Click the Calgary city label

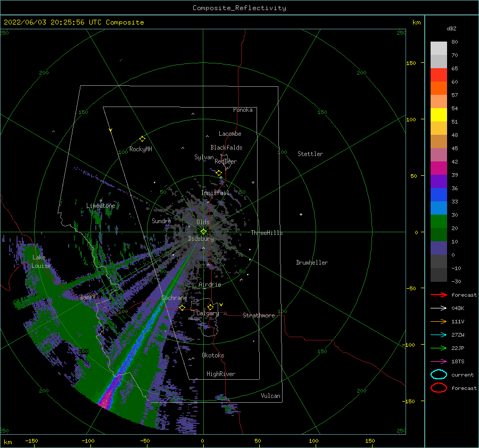point(208,313)
